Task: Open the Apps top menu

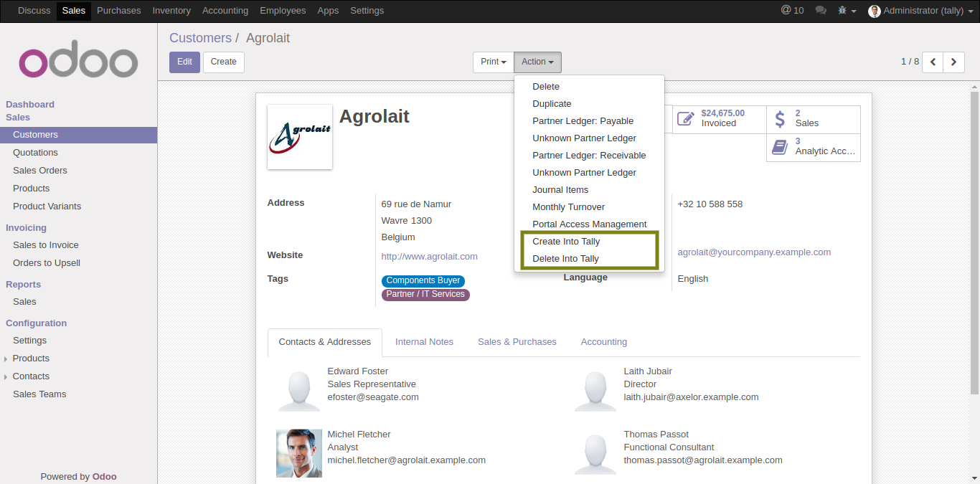Action: pos(328,11)
